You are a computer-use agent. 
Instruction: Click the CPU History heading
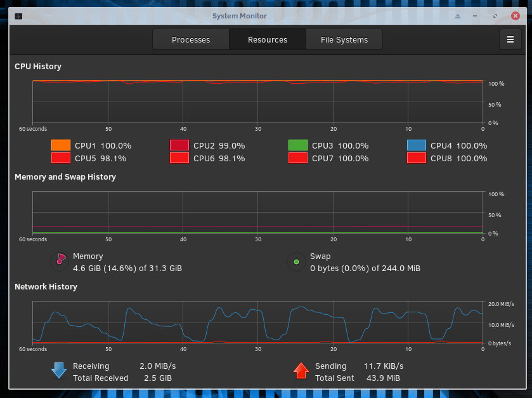tap(38, 67)
